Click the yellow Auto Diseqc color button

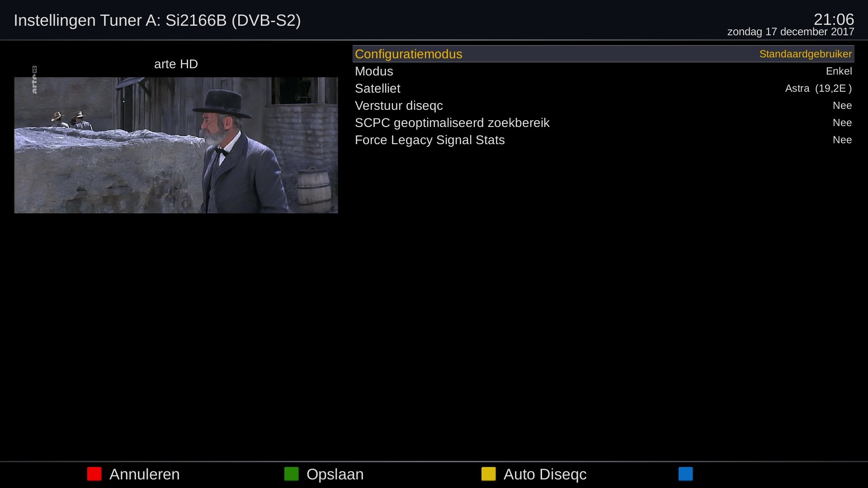point(488,474)
